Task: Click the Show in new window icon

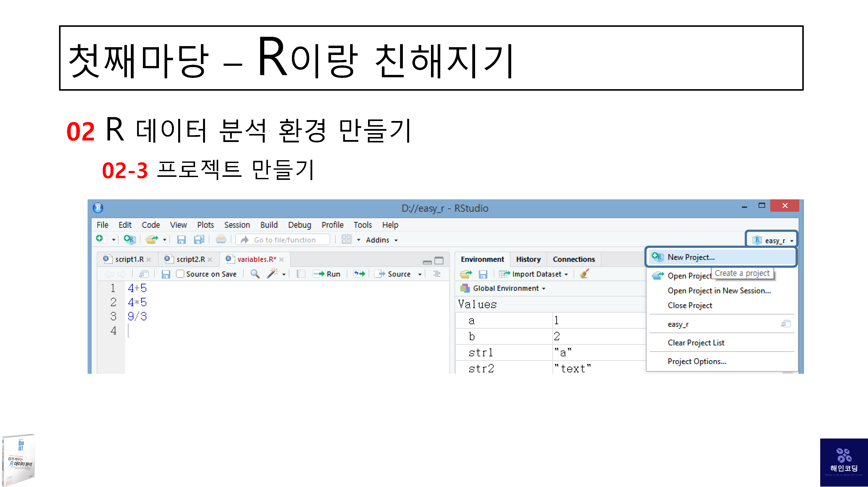Action: pos(144,274)
